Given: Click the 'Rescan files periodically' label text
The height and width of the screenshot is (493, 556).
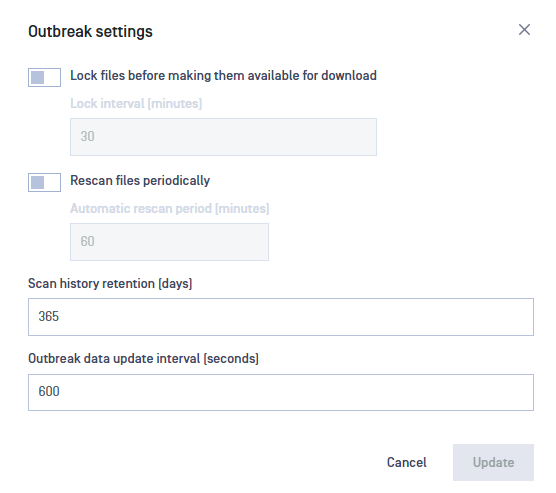Looking at the screenshot, I should tap(140, 181).
